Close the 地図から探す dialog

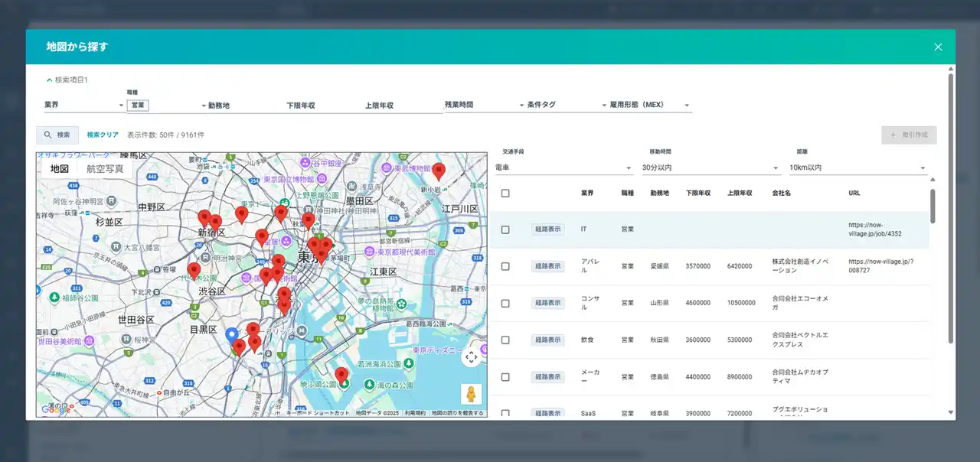point(938,47)
